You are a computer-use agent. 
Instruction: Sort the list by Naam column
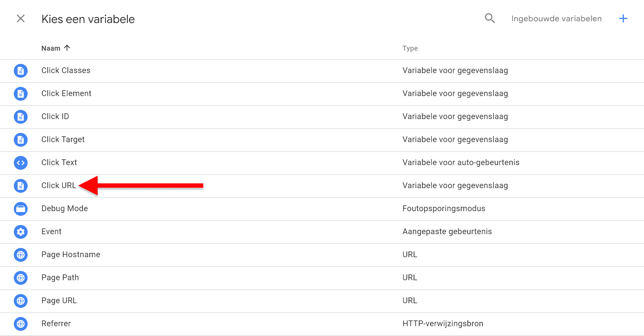pyautogui.click(x=51, y=48)
